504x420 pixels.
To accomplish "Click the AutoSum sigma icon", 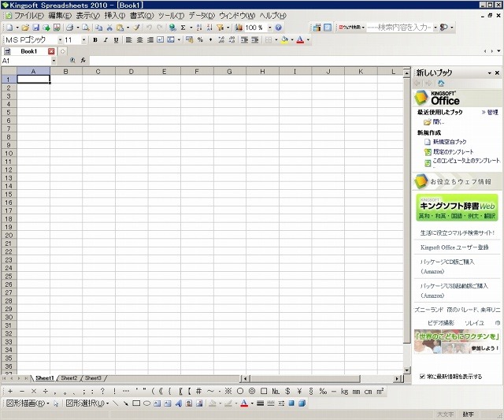I will point(183,28).
